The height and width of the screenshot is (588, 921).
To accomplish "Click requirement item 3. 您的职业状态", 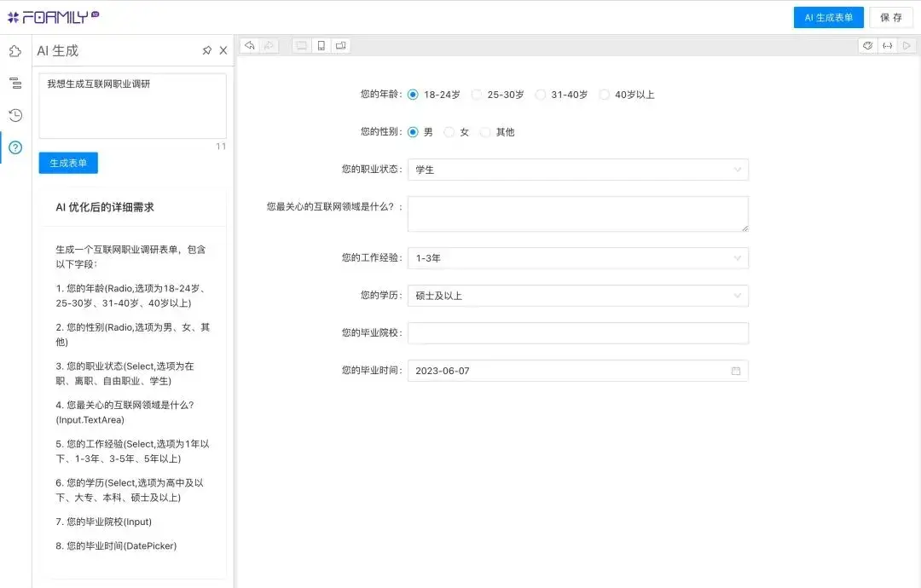I will click(x=125, y=373).
